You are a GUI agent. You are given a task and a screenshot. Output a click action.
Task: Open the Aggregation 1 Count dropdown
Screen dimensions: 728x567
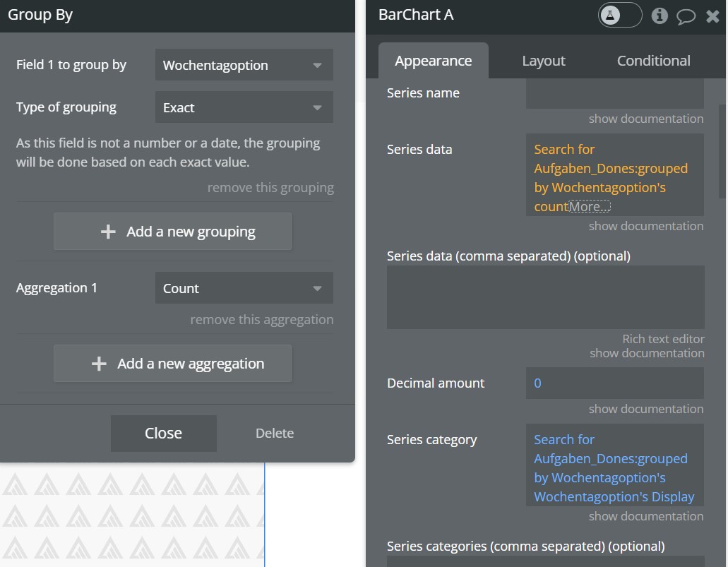244,288
